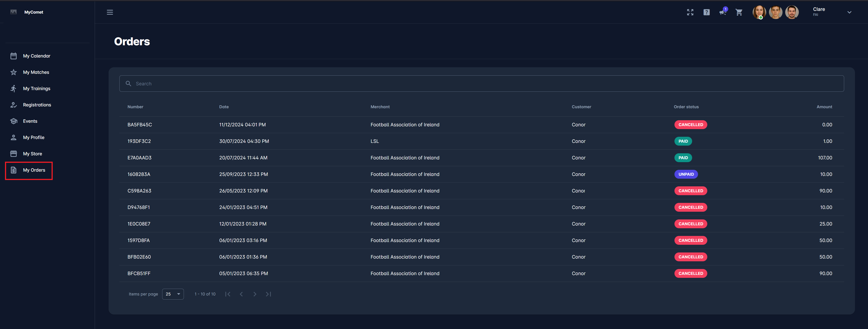Enter fullscreen mode with the expand icon
Image resolution: width=868 pixels, height=329 pixels.
690,12
